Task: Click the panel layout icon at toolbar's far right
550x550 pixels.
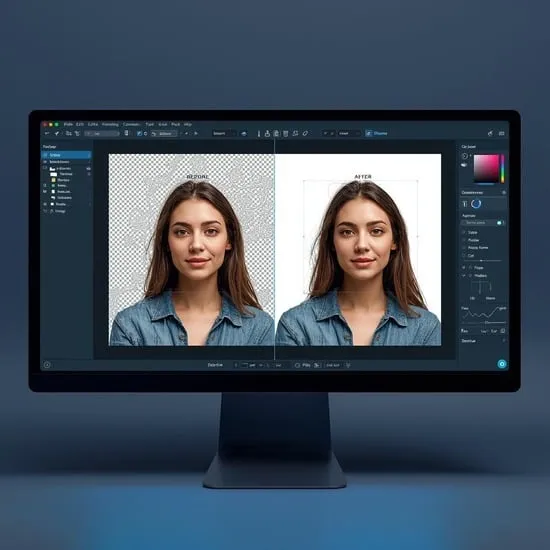Action: [x=502, y=133]
